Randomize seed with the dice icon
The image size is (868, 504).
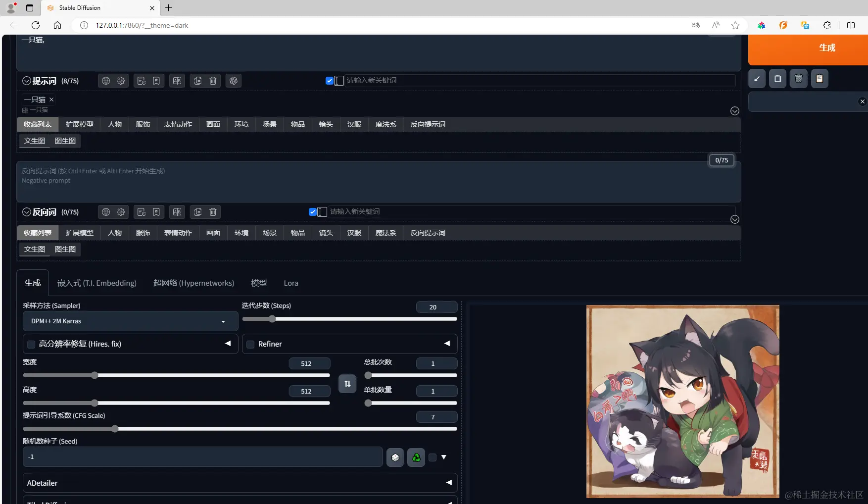click(x=395, y=457)
